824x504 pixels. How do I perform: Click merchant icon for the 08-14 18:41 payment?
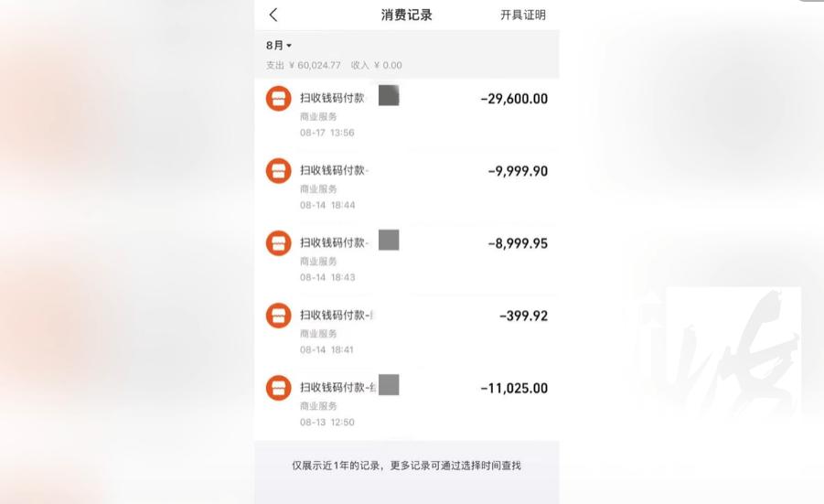(x=278, y=316)
